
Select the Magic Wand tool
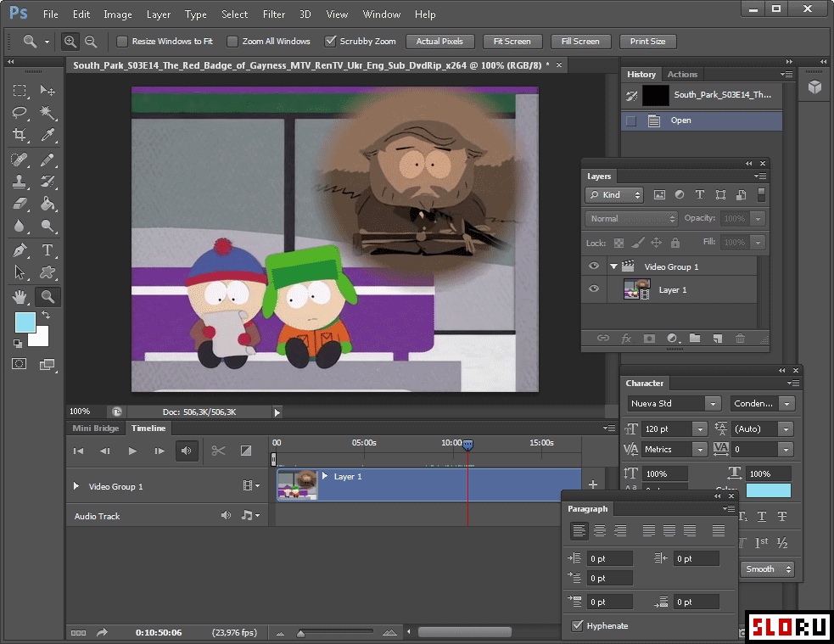click(x=48, y=112)
